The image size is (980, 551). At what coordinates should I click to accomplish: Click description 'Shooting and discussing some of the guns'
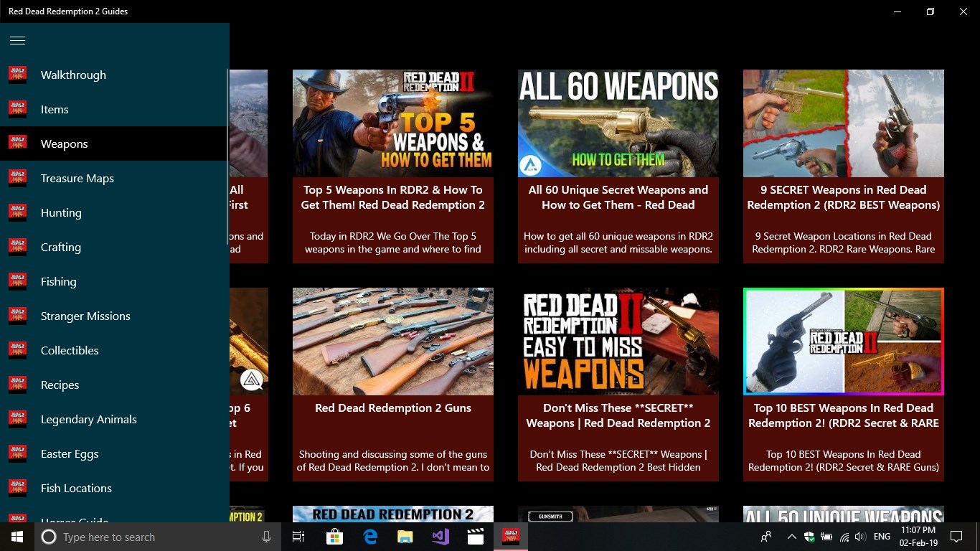click(393, 461)
